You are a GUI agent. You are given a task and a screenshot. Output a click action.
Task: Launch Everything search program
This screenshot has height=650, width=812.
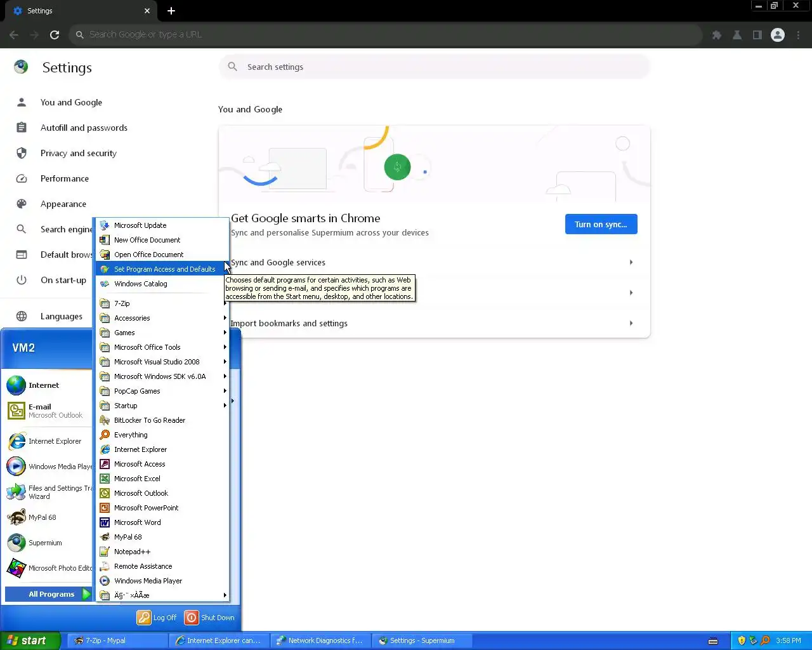[x=162, y=435]
